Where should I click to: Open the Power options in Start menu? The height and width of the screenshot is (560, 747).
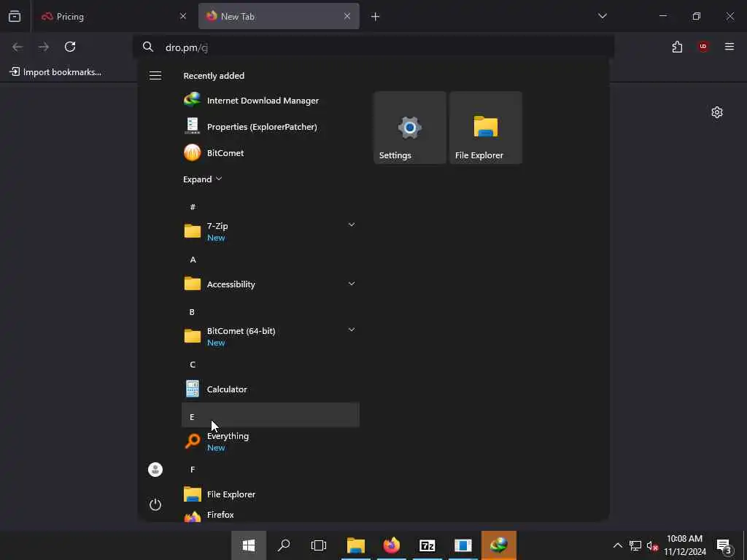[x=155, y=505]
